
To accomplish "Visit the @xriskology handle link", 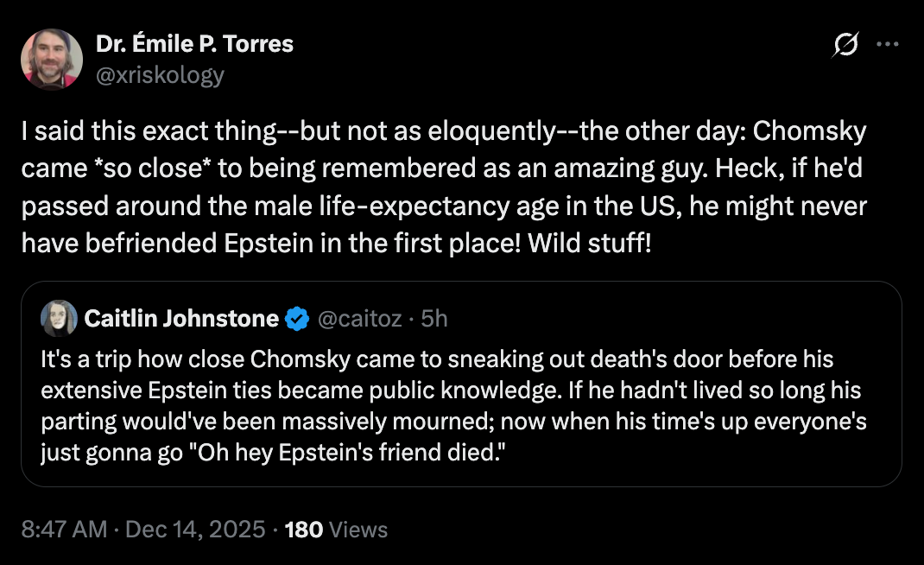I will [161, 75].
